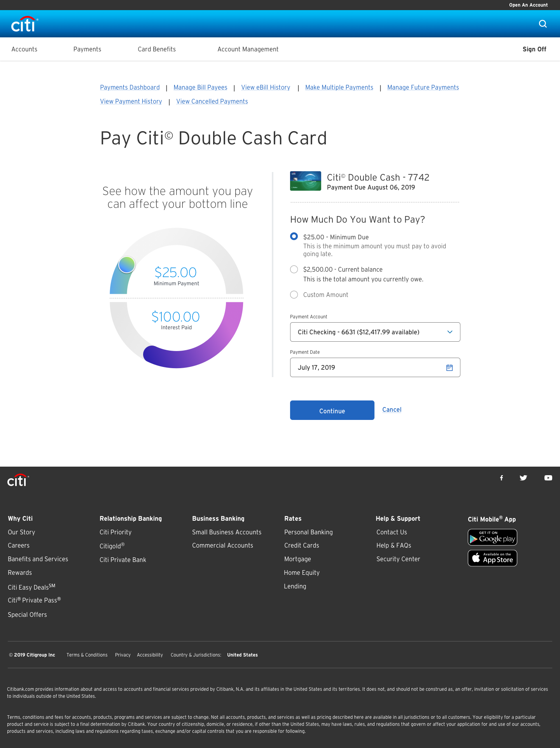Click Open An Account link
The height and width of the screenshot is (748, 560).
(528, 5)
